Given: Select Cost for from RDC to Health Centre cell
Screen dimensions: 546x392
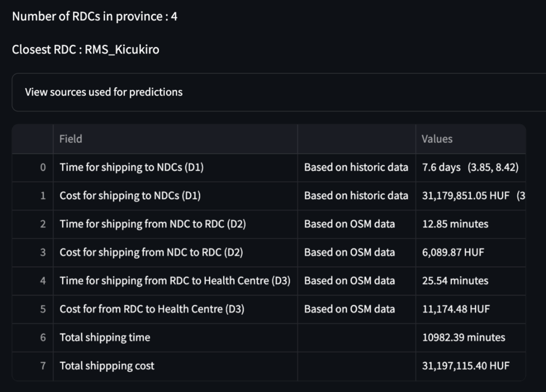Looking at the screenshot, I should click(x=175, y=309).
